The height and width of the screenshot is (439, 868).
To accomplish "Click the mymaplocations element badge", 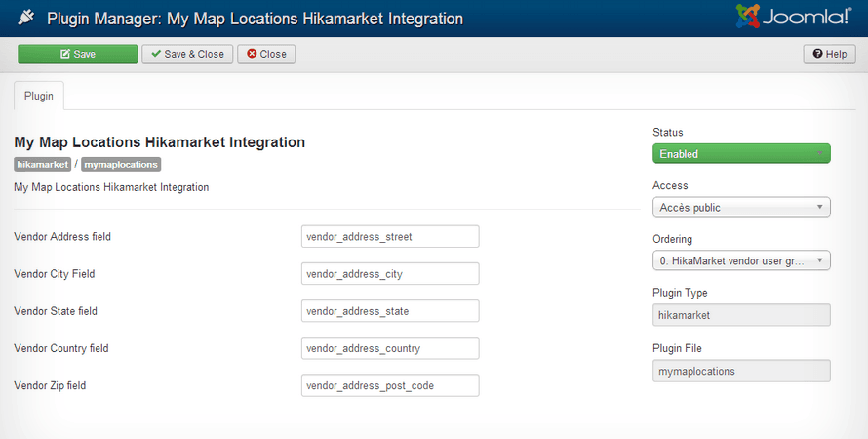I will (121, 165).
